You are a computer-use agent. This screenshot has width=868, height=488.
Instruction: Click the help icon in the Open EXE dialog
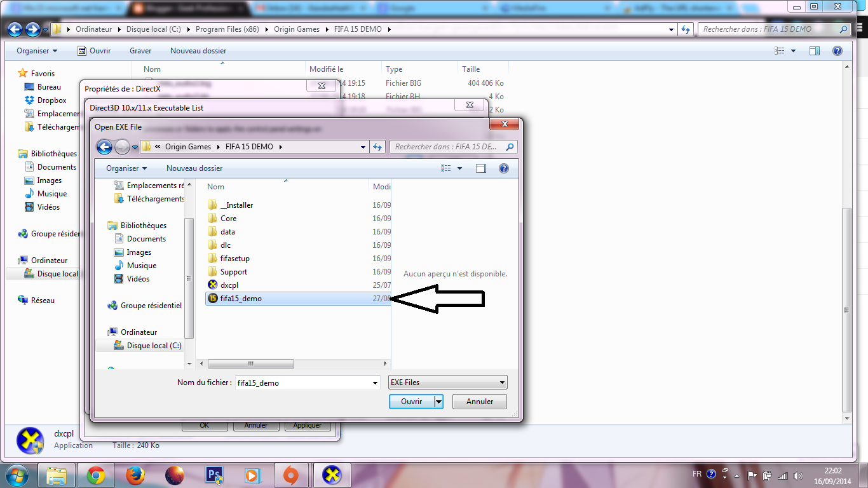504,168
